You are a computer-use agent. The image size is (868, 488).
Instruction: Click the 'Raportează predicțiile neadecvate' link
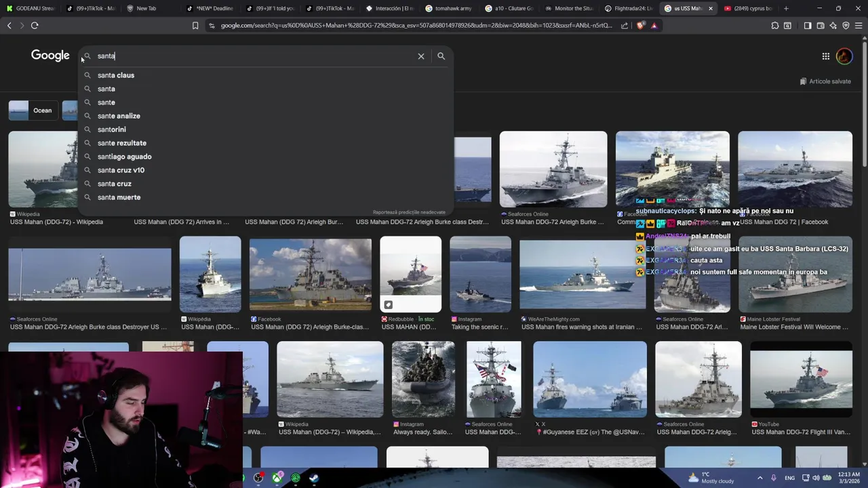tap(409, 212)
